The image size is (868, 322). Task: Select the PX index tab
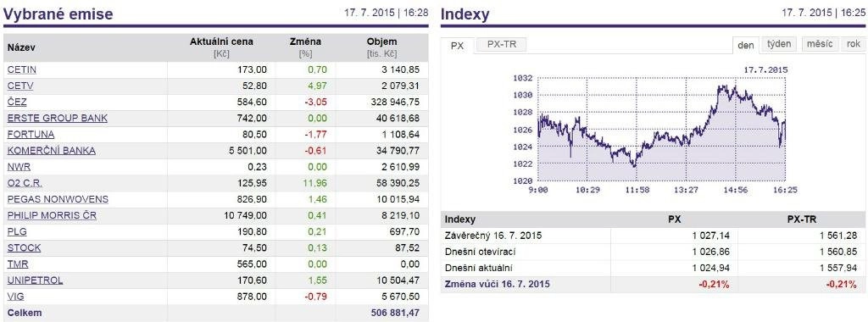457,46
